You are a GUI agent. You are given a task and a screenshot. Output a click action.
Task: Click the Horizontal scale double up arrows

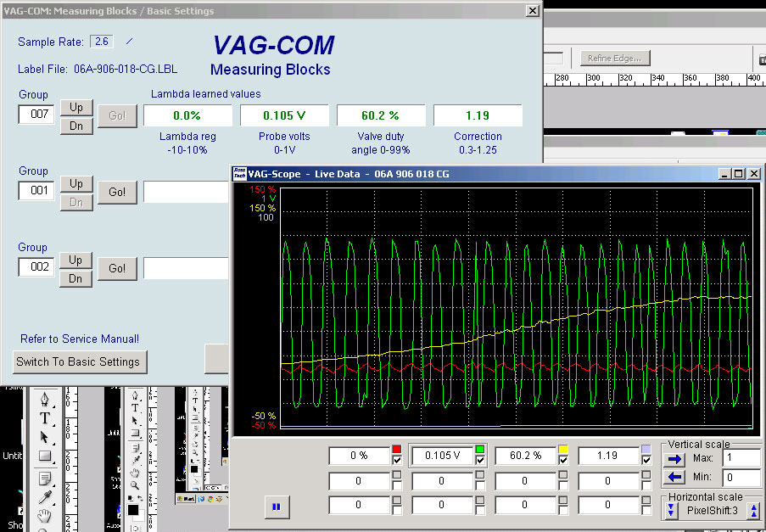pos(754,511)
